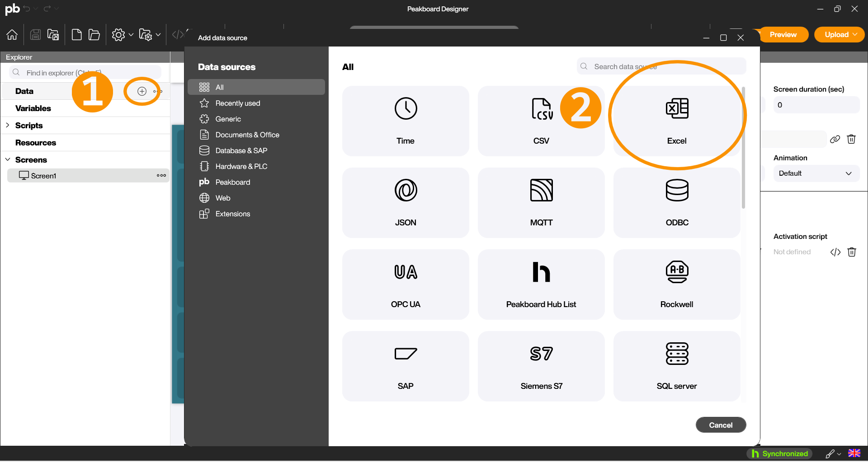Pick the OPC UA data source card
This screenshot has height=462, width=868.
tap(406, 285)
